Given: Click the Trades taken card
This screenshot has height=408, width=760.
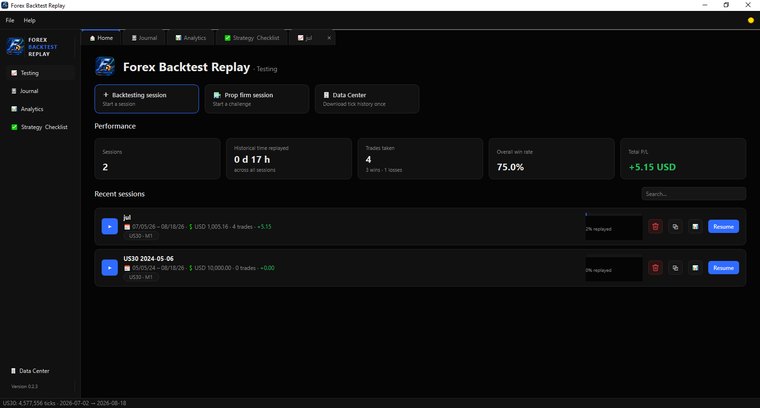Looking at the screenshot, I should (420, 159).
